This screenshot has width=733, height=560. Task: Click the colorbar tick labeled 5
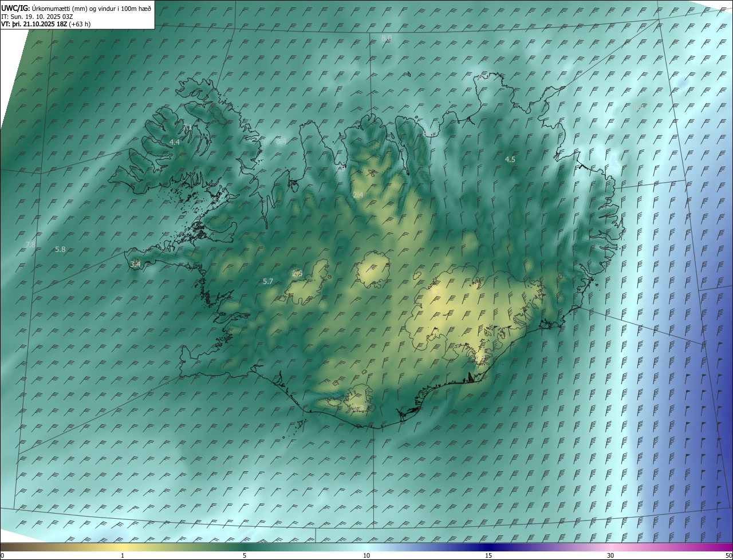(x=245, y=555)
